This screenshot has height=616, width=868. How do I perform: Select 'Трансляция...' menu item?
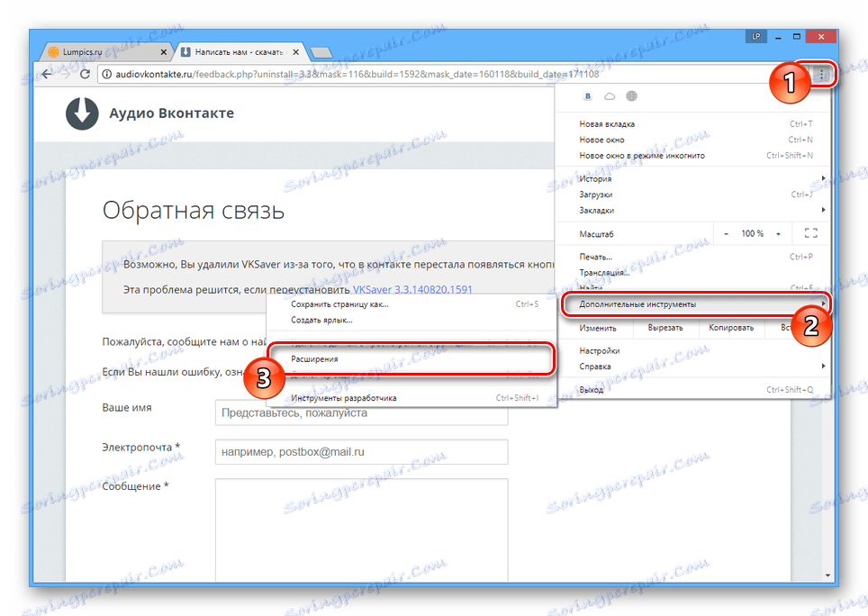click(x=695, y=272)
